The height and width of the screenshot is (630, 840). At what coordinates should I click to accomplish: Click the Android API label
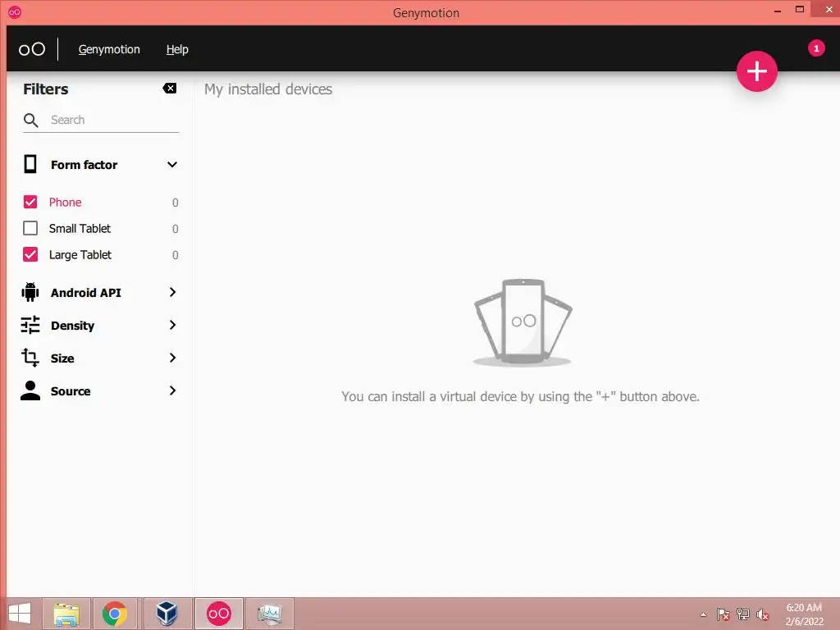pos(85,293)
